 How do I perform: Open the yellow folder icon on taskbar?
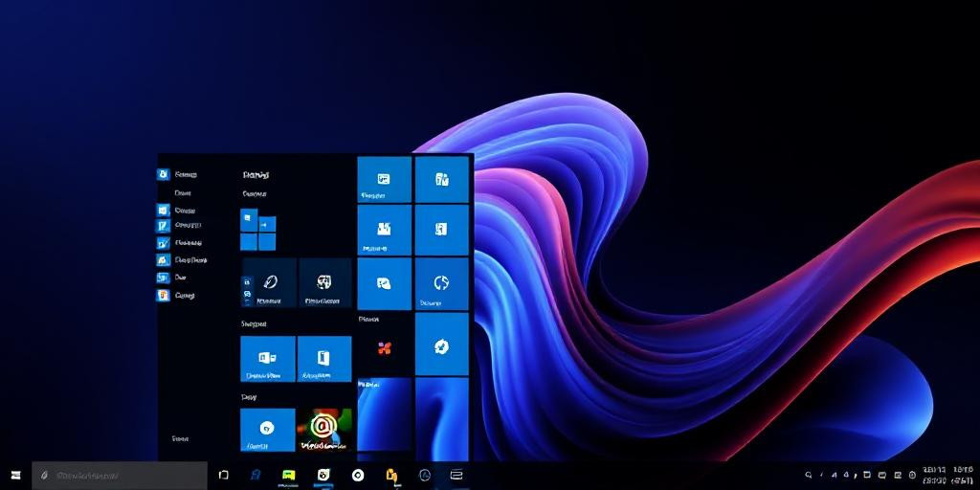pyautogui.click(x=391, y=475)
